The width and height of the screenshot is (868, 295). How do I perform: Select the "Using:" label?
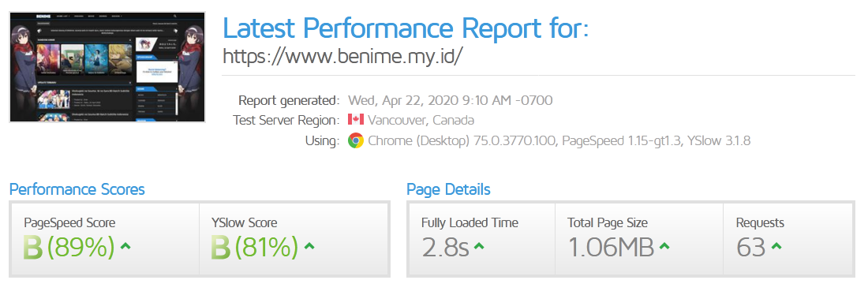(x=322, y=140)
